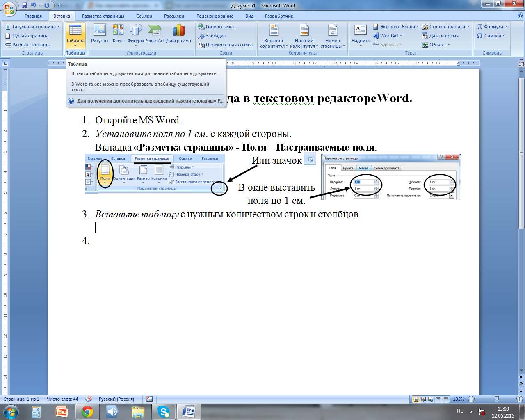Open Номер страницы dropdown
The width and height of the screenshot is (525, 420).
(333, 36)
